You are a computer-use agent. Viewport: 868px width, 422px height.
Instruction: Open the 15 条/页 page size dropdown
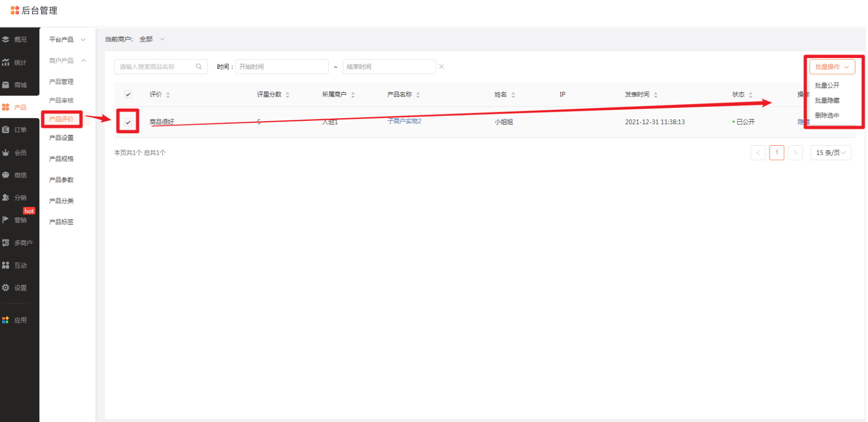[x=831, y=152]
